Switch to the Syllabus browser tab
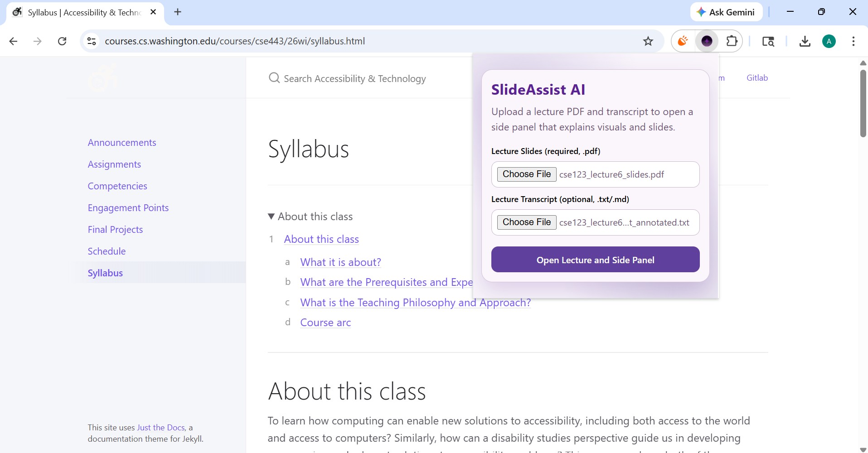The height and width of the screenshot is (453, 868). tap(82, 12)
